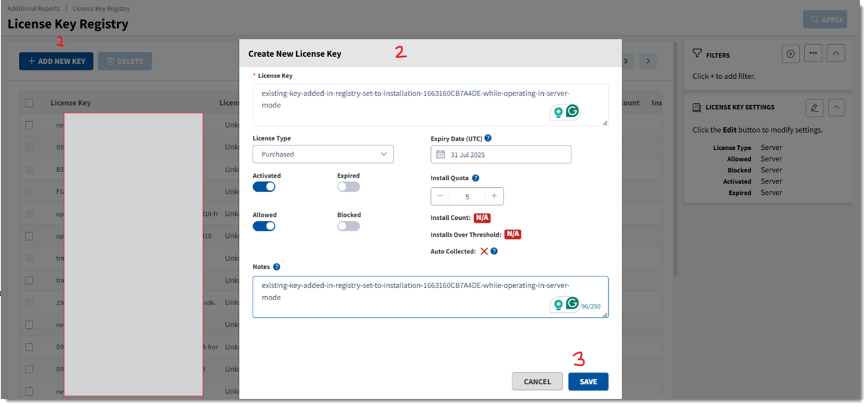Open help icon beside Install Quota
This screenshot has height=407, width=868.
[x=476, y=178]
